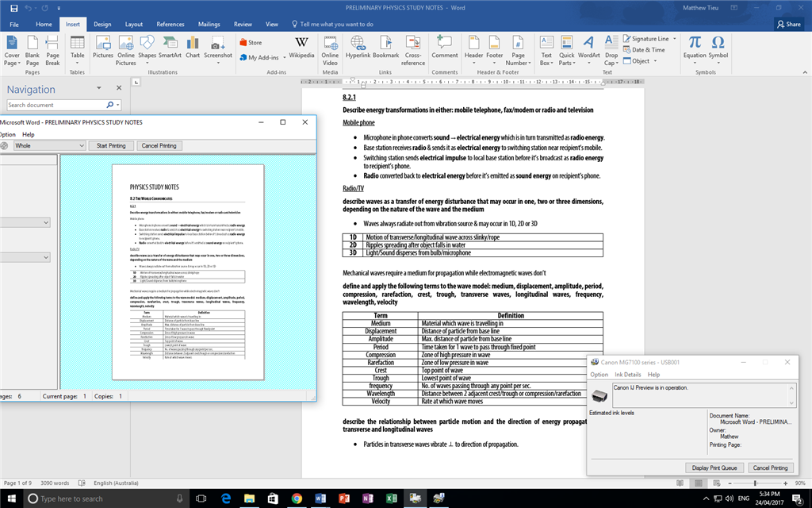Viewport: 812px width, 508px height.
Task: Insert a SmartArt graphic
Action: click(x=170, y=47)
